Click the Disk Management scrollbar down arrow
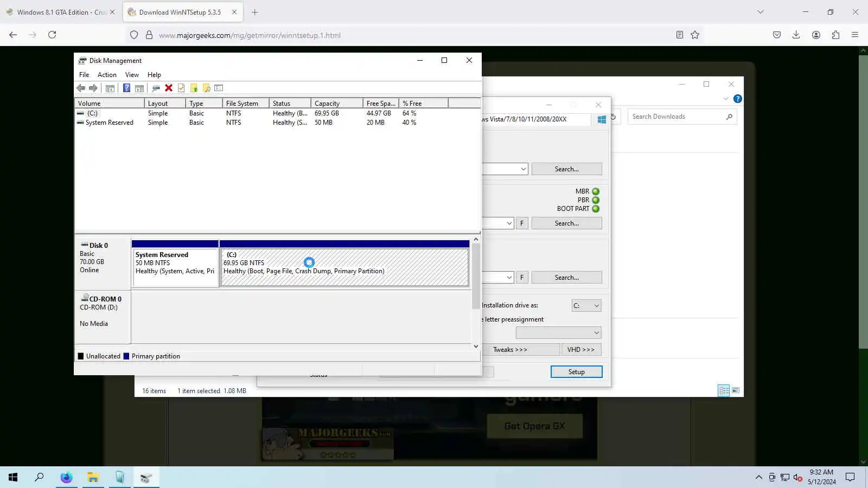Screen dimensions: 868x488 476,346
